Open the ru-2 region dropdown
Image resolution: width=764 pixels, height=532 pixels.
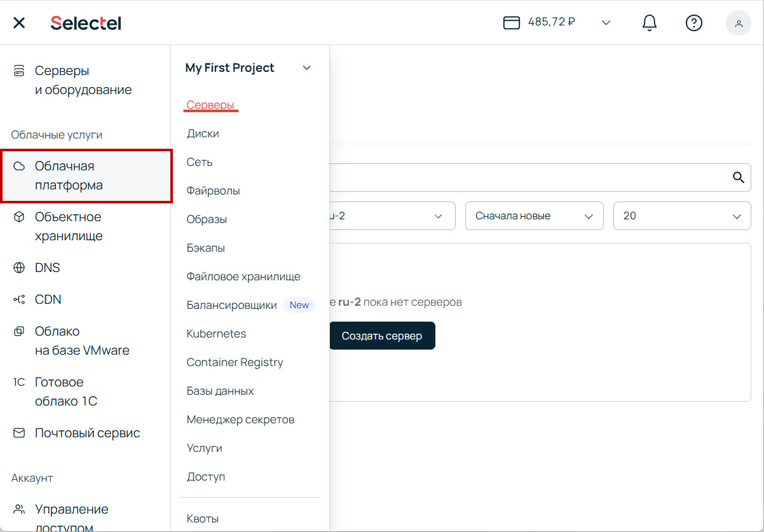[x=391, y=216]
